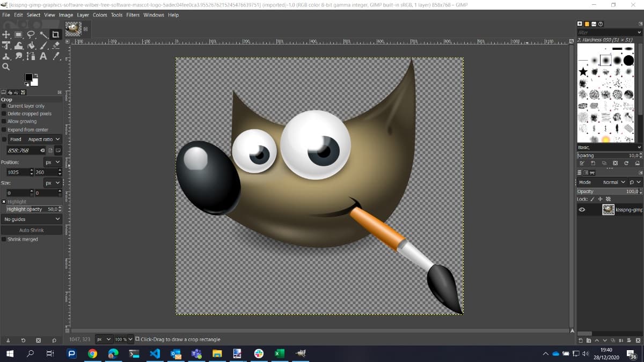This screenshot has height=362, width=644.
Task: Select the Free Select lasso tool
Action: coord(31,35)
